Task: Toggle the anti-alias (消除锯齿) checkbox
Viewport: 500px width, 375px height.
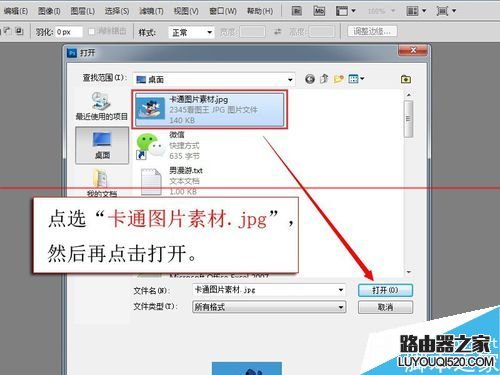Action: [x=91, y=31]
